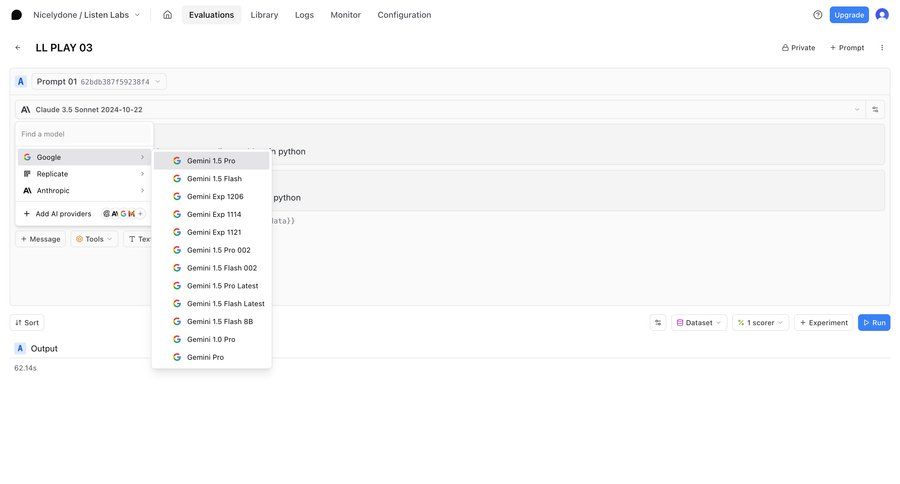
Task: Open the three-dot more options menu
Action: pos(882,48)
